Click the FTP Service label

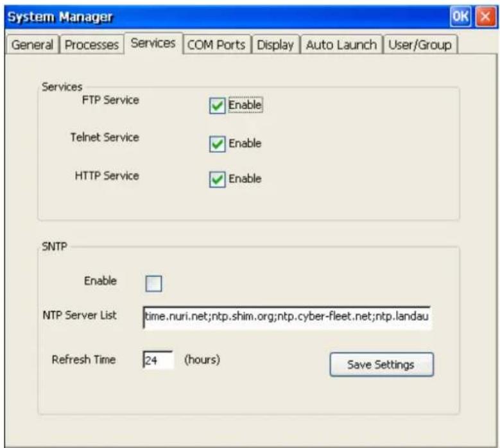[110, 100]
